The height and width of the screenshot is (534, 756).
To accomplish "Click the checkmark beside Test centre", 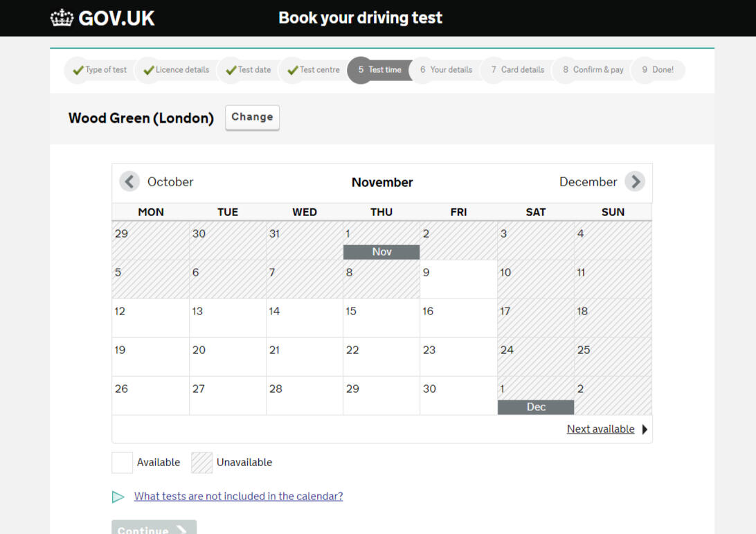I will pos(293,70).
